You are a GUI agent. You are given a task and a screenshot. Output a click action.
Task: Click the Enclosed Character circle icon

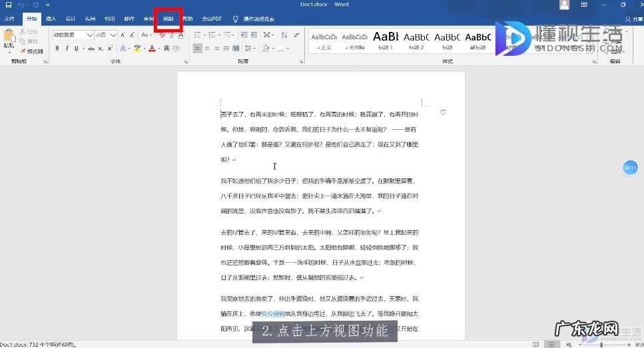pyautogui.click(x=176, y=49)
